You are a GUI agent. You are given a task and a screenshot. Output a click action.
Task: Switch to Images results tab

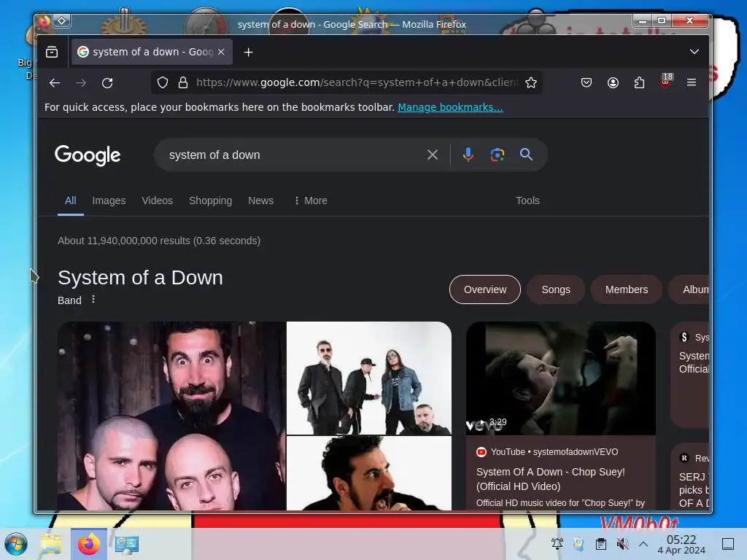coord(109,201)
